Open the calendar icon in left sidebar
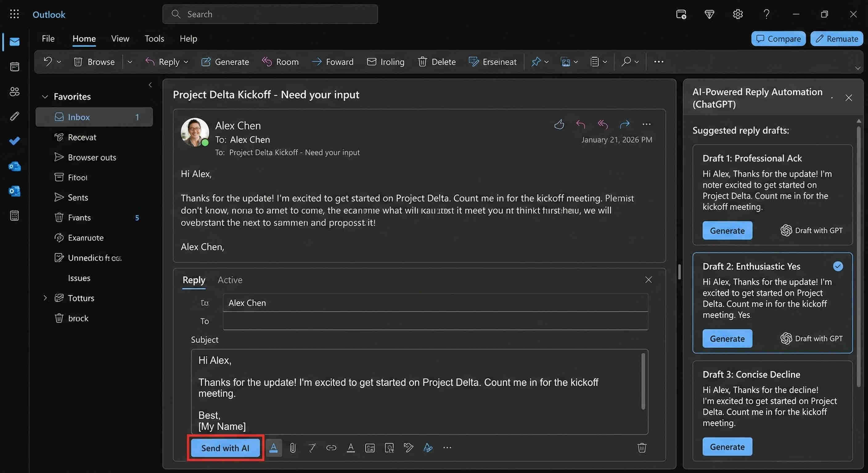 (14, 67)
